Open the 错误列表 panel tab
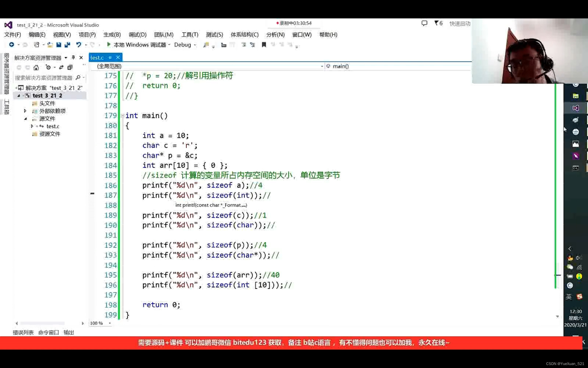Screen dimensions: 588x368 coord(23,333)
